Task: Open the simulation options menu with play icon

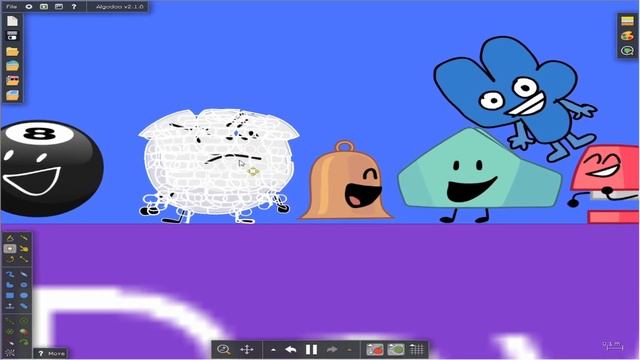Action: click(x=44, y=7)
